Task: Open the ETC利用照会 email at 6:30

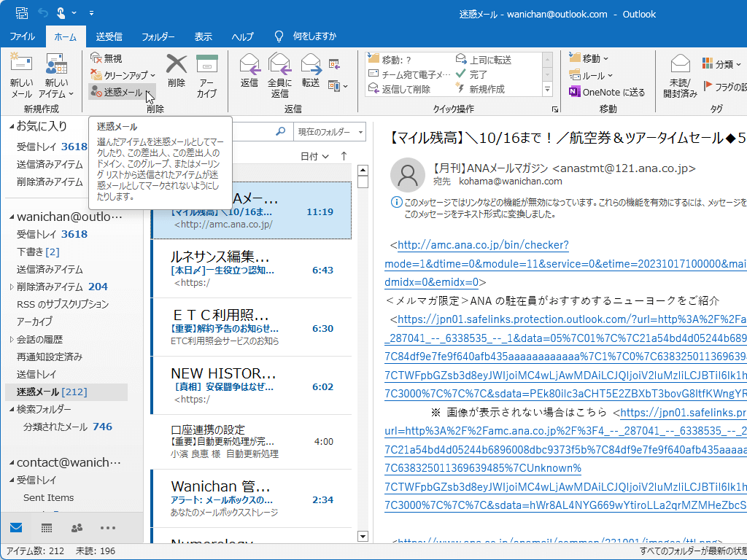Action: (252, 327)
